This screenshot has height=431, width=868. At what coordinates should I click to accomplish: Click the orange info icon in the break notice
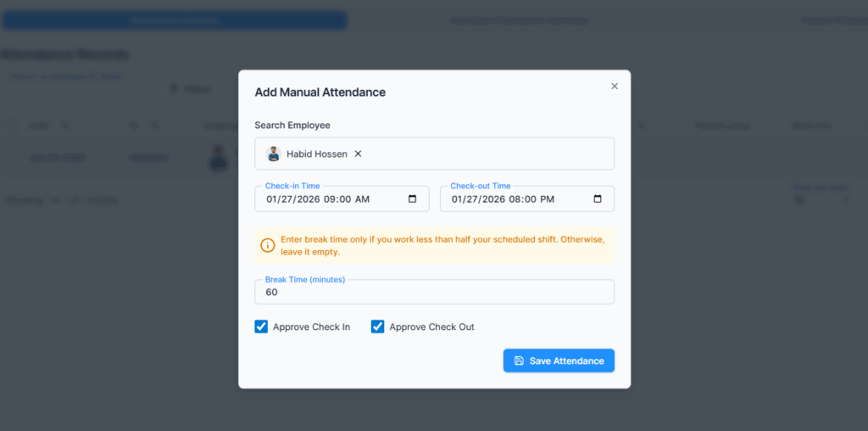tap(268, 245)
